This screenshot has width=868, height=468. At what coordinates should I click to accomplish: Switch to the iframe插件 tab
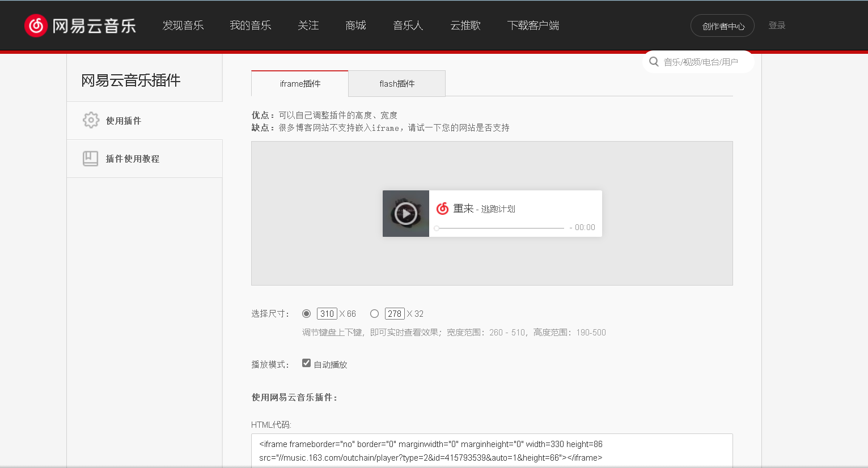pyautogui.click(x=299, y=83)
